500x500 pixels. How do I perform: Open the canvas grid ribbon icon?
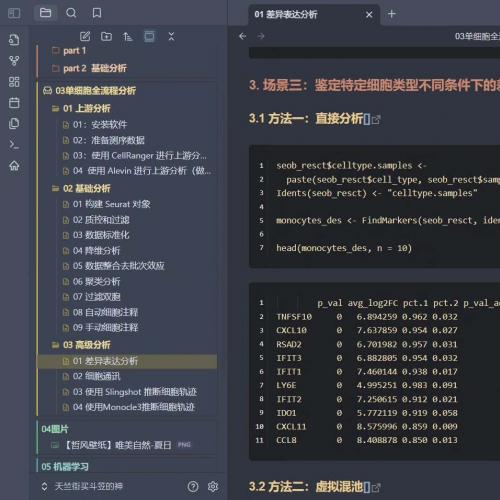14,82
